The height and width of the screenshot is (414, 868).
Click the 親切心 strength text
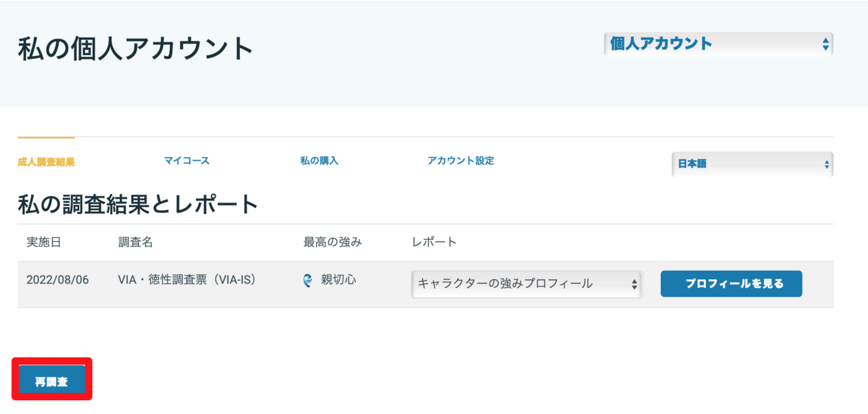(x=338, y=280)
